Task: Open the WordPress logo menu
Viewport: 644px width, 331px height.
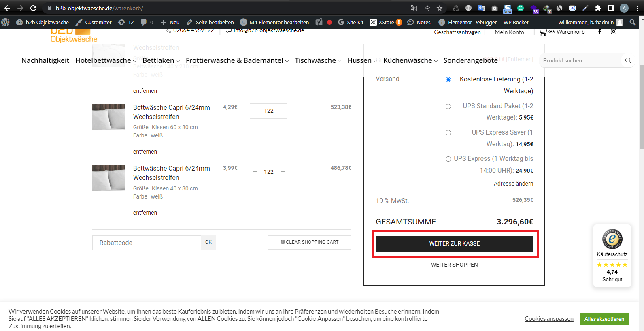Action: (5, 22)
